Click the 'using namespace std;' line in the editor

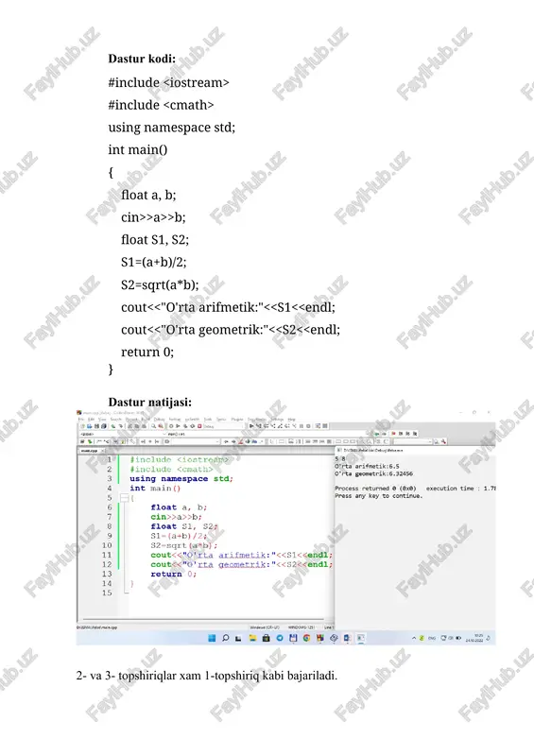pyautogui.click(x=181, y=479)
